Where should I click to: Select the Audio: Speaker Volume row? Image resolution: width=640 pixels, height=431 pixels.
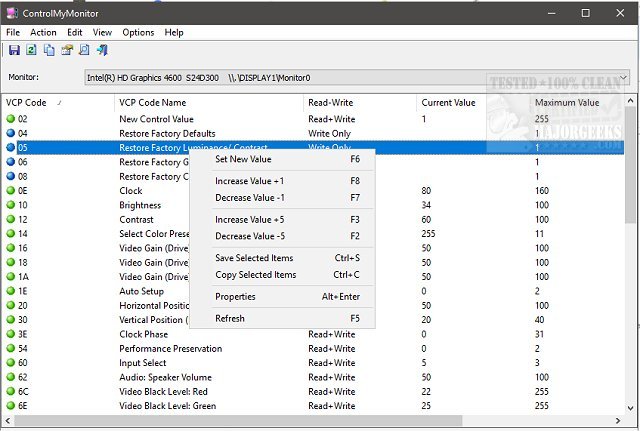point(165,377)
